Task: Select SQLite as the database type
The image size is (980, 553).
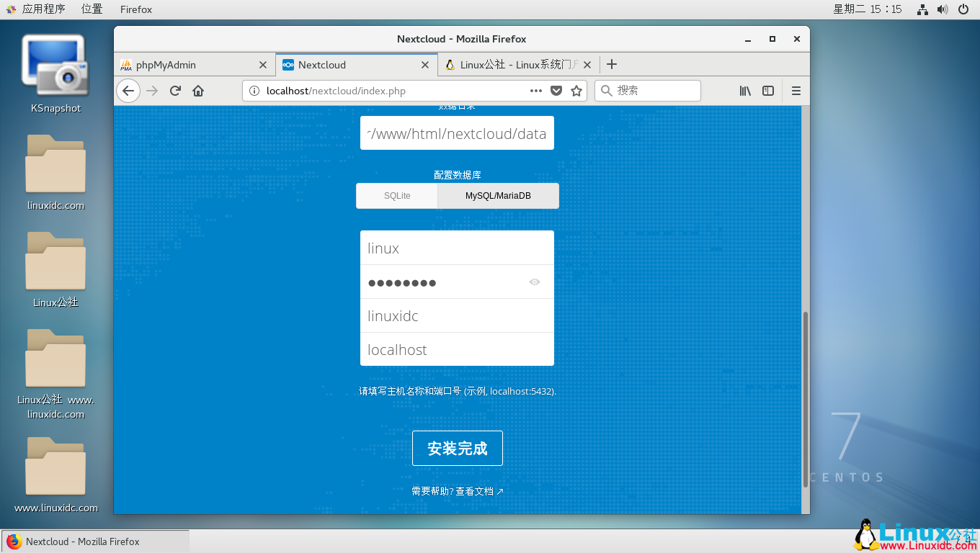Action: tap(397, 195)
